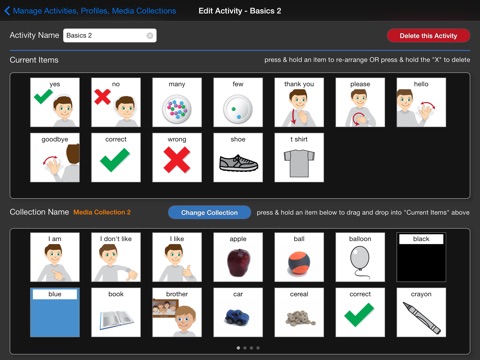Select the 'few' card in Current Items
The width and height of the screenshot is (480, 360).
238,102
